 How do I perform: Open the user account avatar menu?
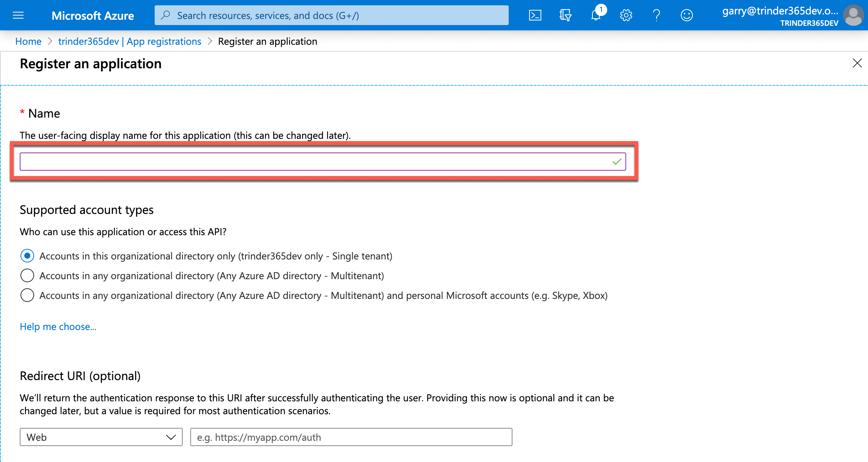tap(853, 15)
